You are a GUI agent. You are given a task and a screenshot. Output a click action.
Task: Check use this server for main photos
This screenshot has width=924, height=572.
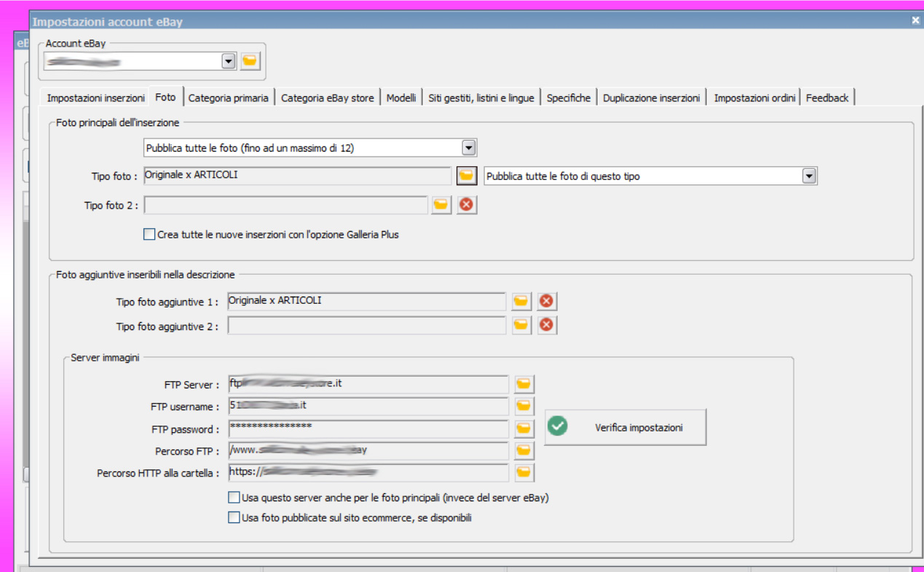[234, 498]
